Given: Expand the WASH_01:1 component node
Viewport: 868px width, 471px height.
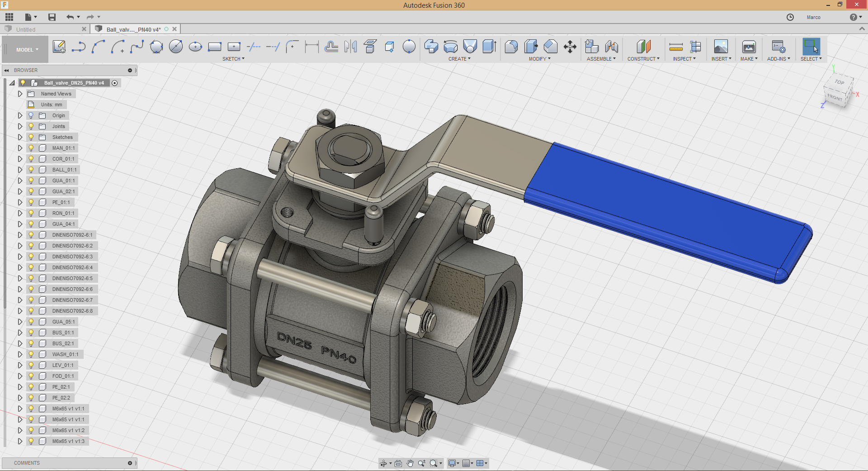Looking at the screenshot, I should coord(20,354).
